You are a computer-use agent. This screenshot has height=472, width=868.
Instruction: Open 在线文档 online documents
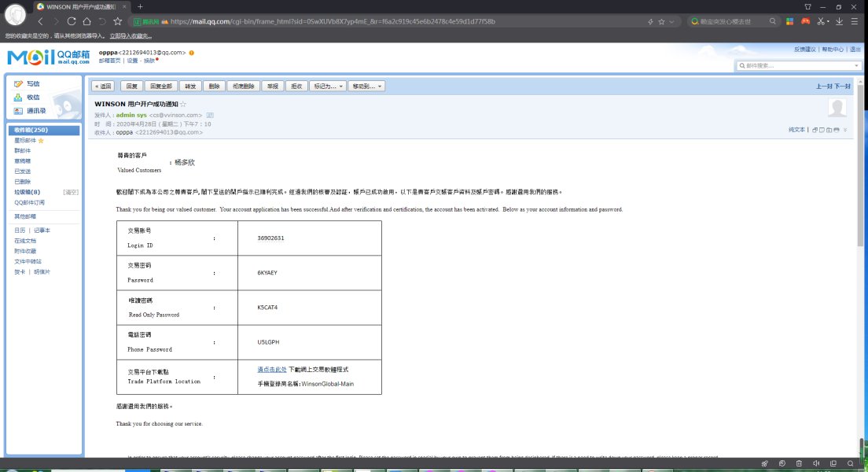click(25, 241)
